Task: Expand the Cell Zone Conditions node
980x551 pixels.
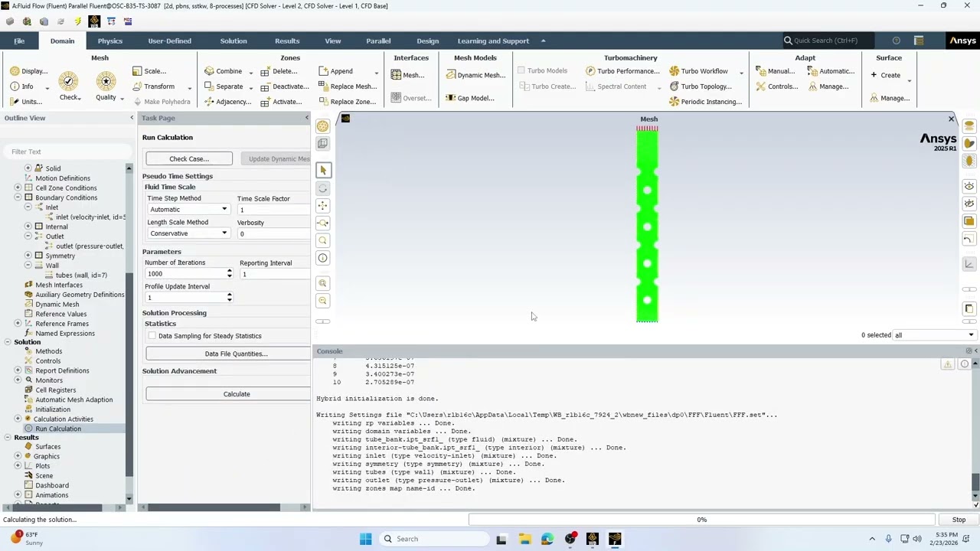Action: [x=18, y=187]
